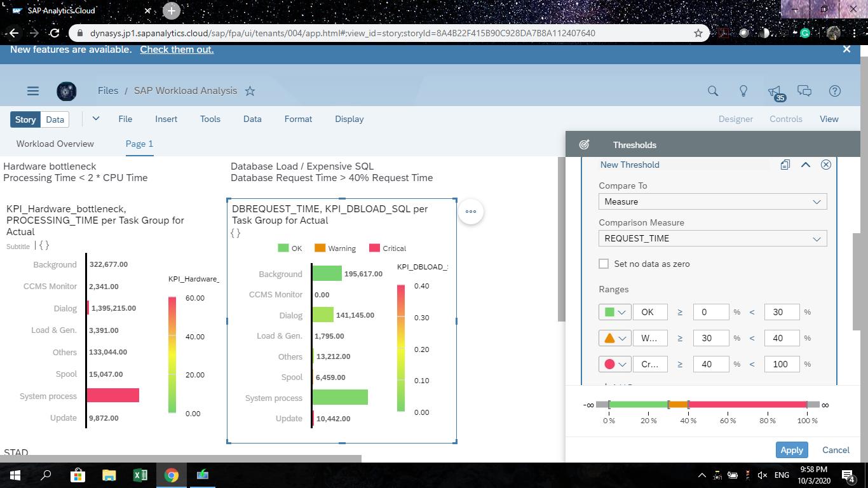This screenshot has height=488, width=868.
Task: Apply the threshold changes
Action: tap(791, 449)
